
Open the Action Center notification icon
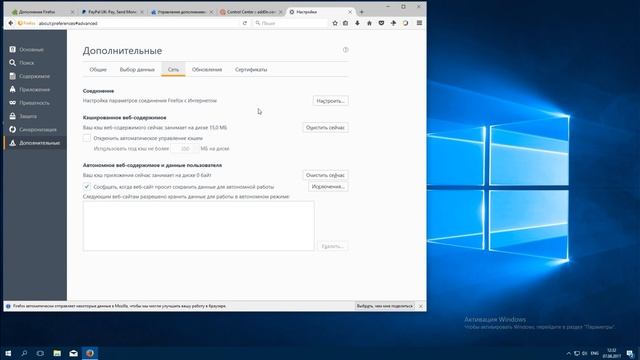click(x=630, y=353)
